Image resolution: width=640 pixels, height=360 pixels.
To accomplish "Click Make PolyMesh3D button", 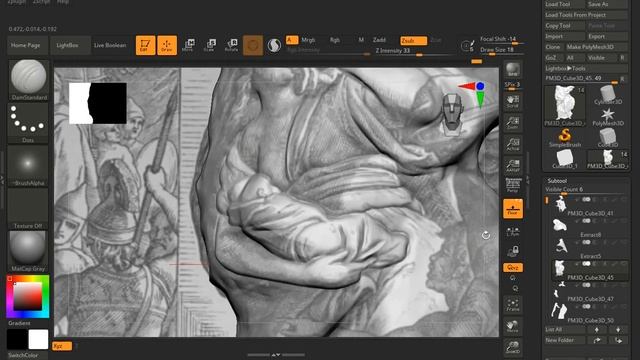I will [x=596, y=47].
